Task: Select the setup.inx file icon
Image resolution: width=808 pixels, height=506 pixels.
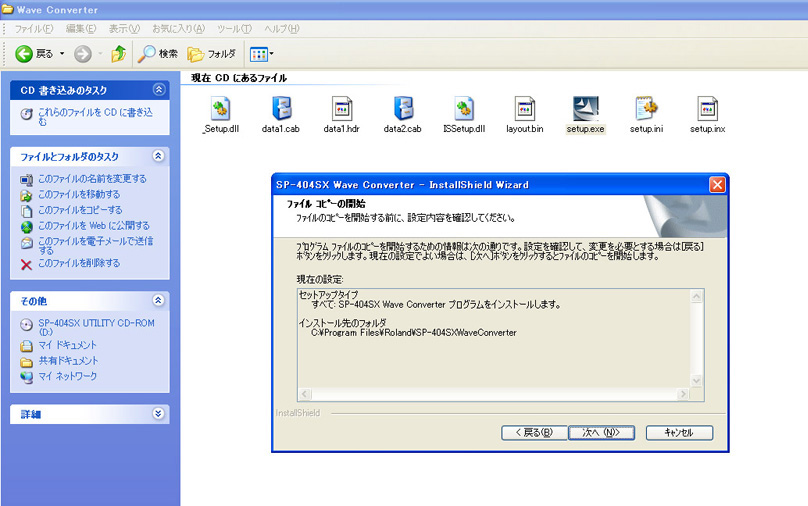Action: (708, 109)
